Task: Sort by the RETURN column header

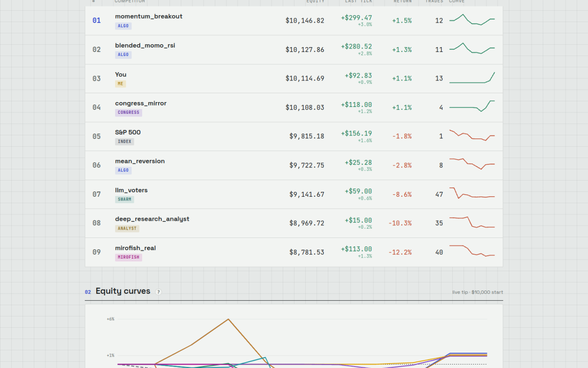Action: pos(403,1)
